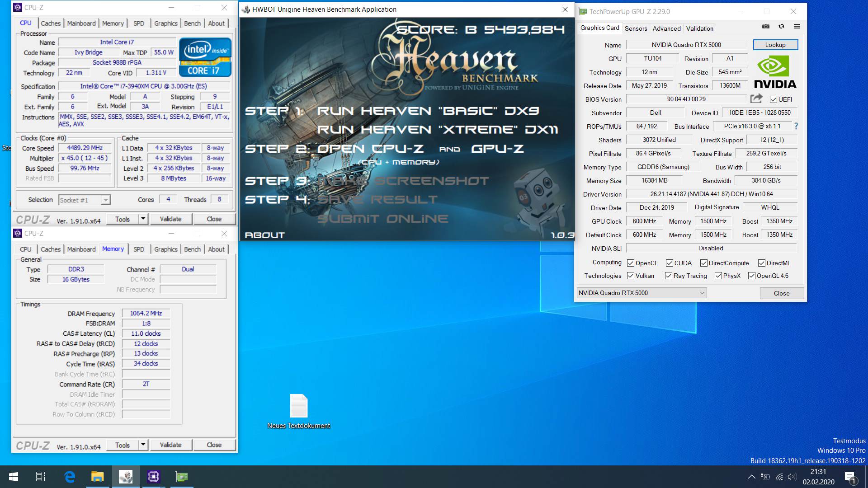Click Close button in bottom CPU-Z window

pyautogui.click(x=214, y=445)
